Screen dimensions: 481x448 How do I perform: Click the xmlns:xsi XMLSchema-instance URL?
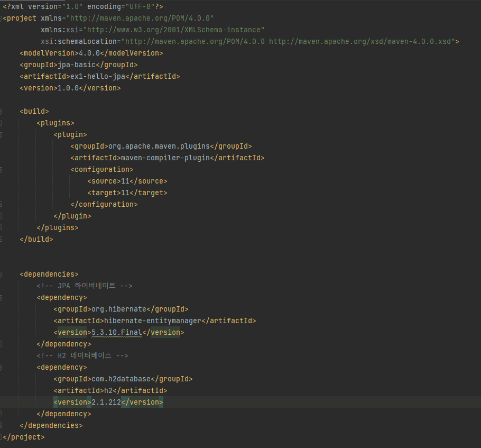(173, 30)
